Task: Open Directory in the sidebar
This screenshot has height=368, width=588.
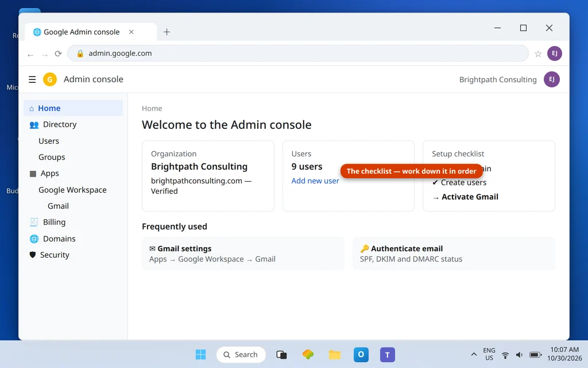Action: pos(73,124)
